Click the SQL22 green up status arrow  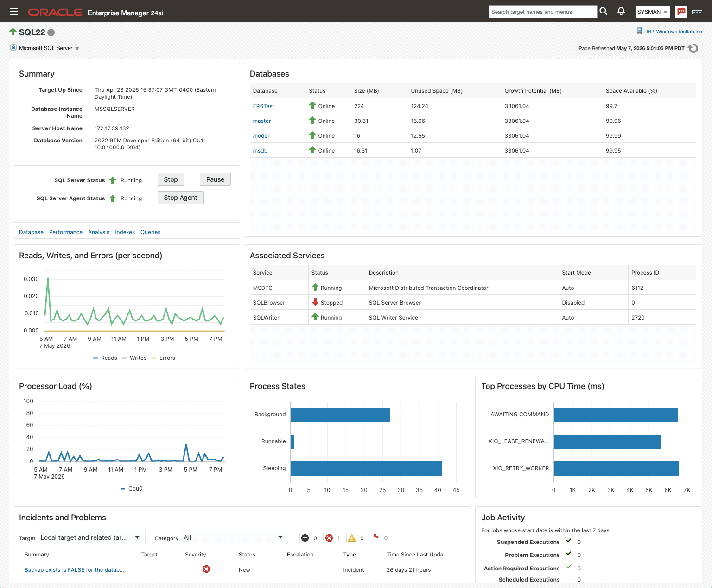(x=13, y=32)
